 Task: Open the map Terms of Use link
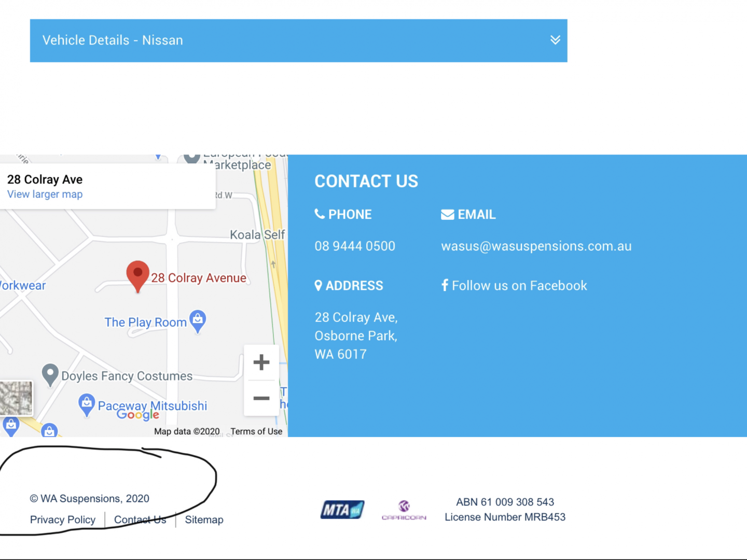256,431
